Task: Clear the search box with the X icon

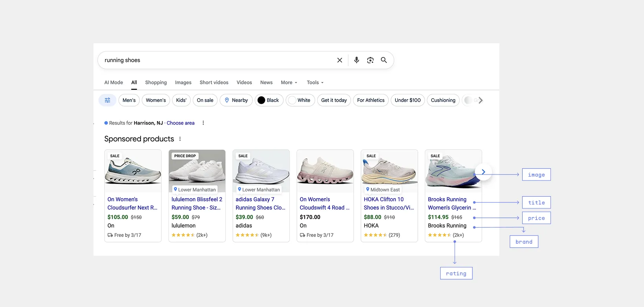Action: pyautogui.click(x=340, y=60)
